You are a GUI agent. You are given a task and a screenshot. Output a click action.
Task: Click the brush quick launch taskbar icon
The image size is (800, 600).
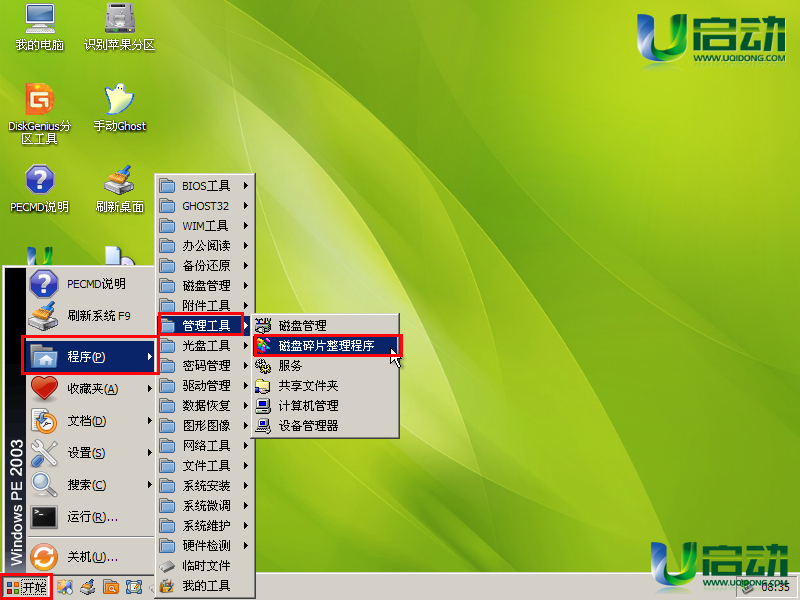pyautogui.click(x=88, y=587)
